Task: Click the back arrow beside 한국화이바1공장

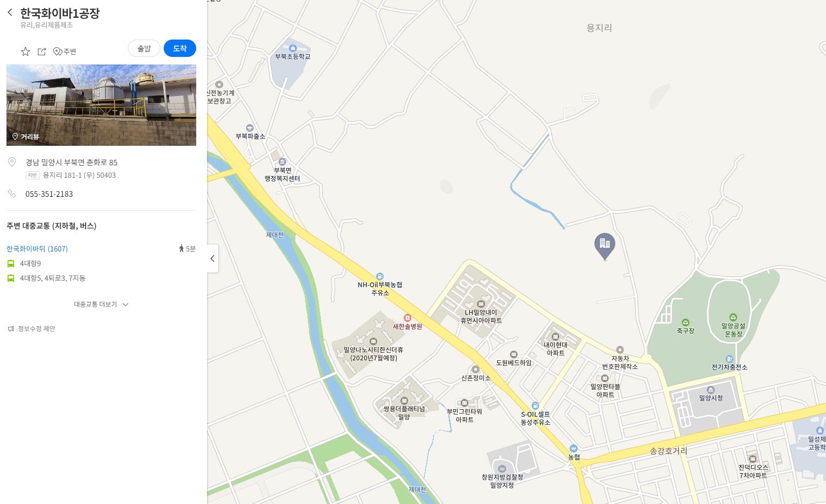Action: tap(10, 12)
